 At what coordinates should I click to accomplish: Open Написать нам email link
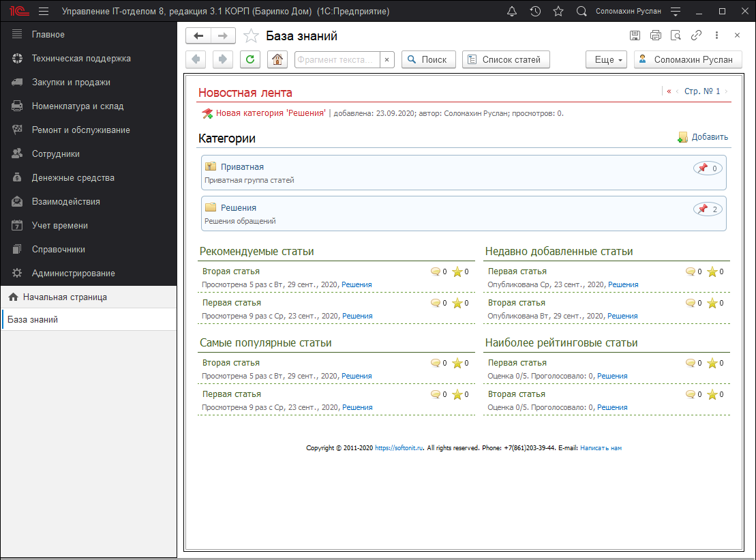[x=601, y=448]
